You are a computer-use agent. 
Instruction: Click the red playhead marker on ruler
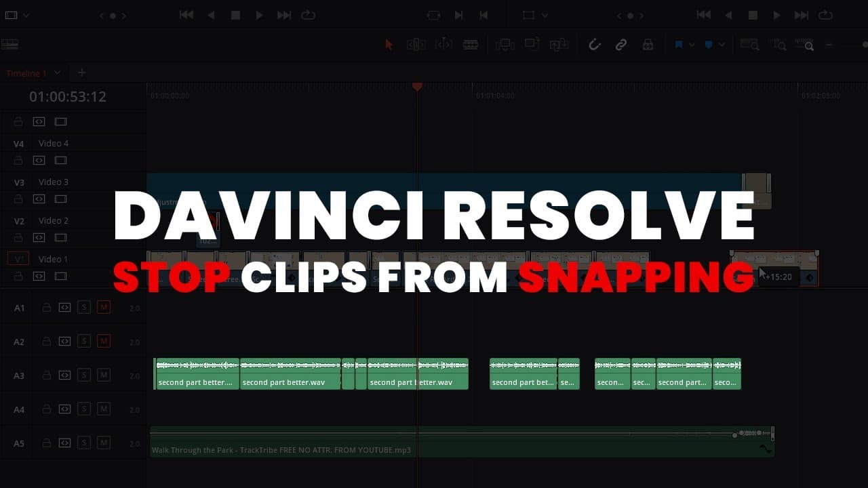pyautogui.click(x=417, y=87)
